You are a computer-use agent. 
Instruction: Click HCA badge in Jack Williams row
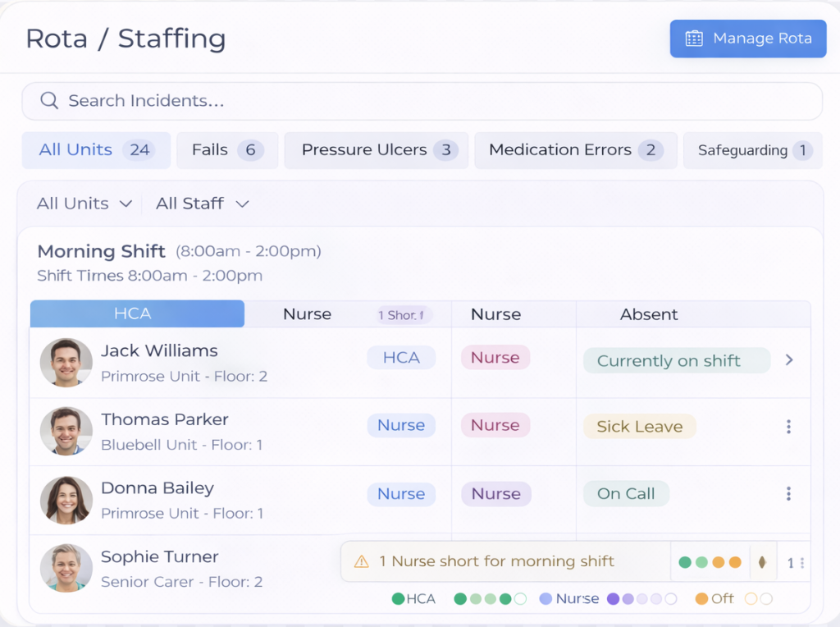(401, 358)
